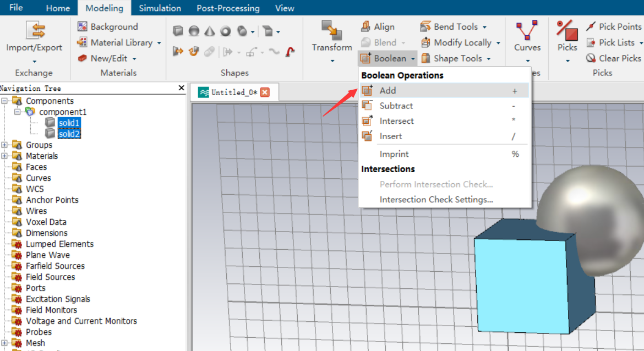Switch to the Post-Processing ribbon tab

point(228,8)
